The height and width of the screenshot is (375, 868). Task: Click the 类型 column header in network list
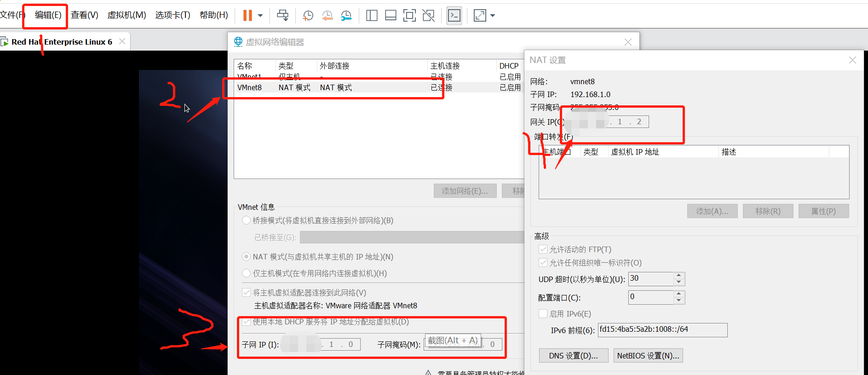click(x=296, y=66)
